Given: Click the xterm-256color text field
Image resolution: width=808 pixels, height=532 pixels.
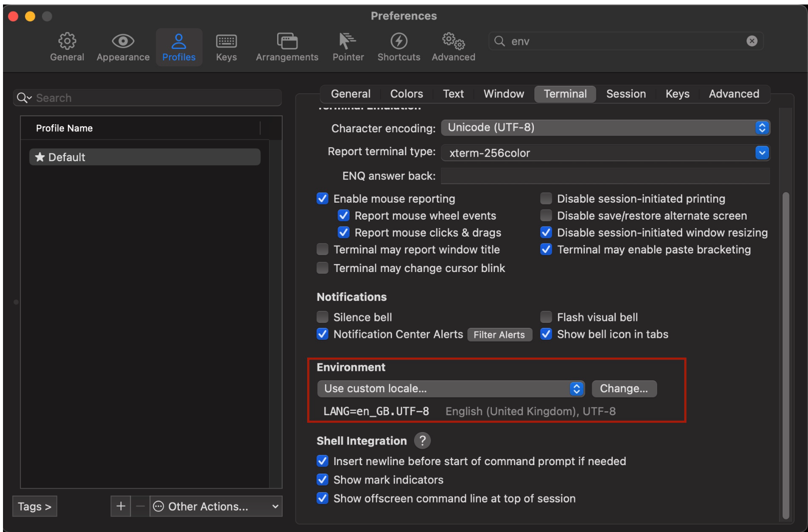Looking at the screenshot, I should point(598,153).
